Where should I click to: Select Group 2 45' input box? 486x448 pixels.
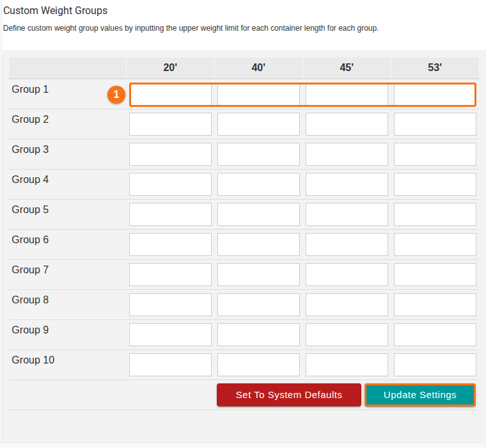point(347,124)
